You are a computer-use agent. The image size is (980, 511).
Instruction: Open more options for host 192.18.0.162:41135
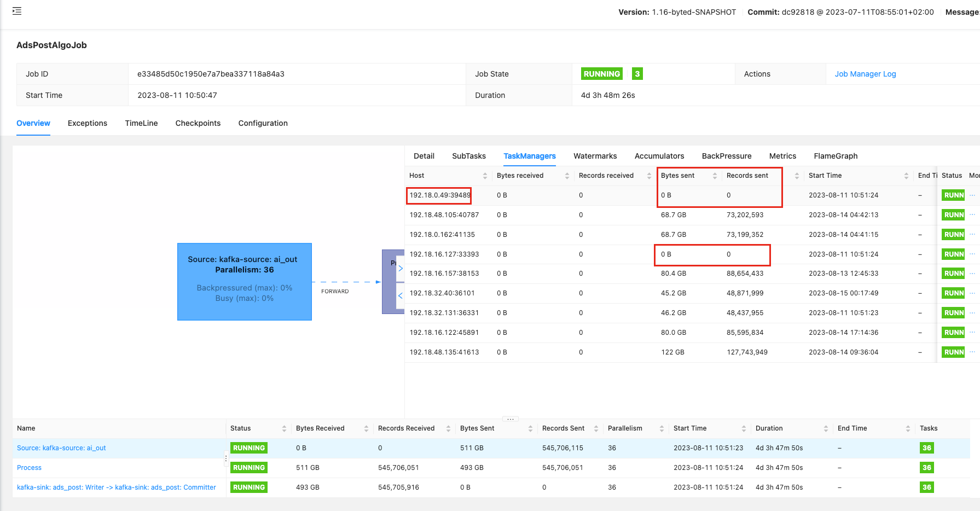972,235
